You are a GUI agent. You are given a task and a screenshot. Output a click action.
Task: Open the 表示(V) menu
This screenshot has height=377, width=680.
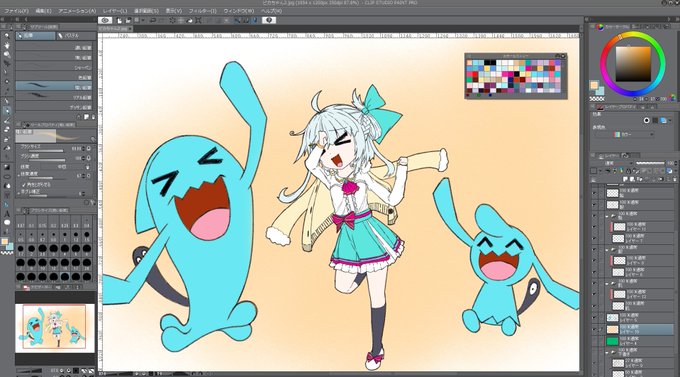click(173, 10)
